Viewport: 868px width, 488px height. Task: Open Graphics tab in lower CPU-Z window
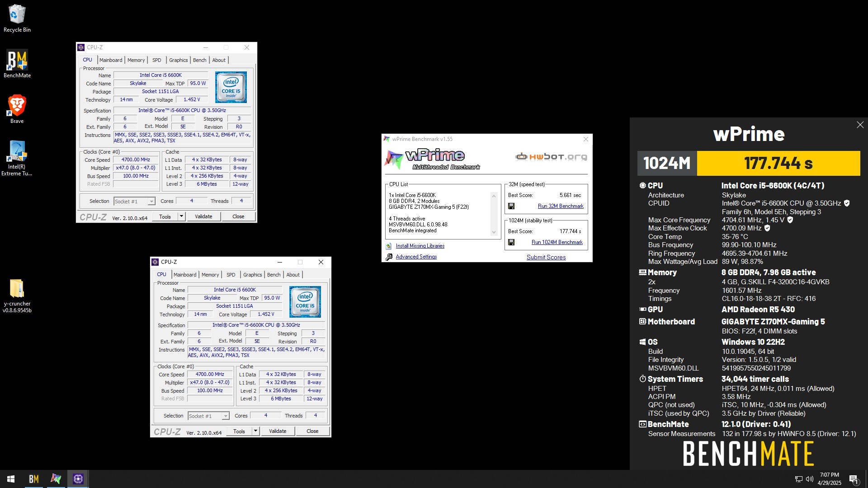(x=252, y=275)
